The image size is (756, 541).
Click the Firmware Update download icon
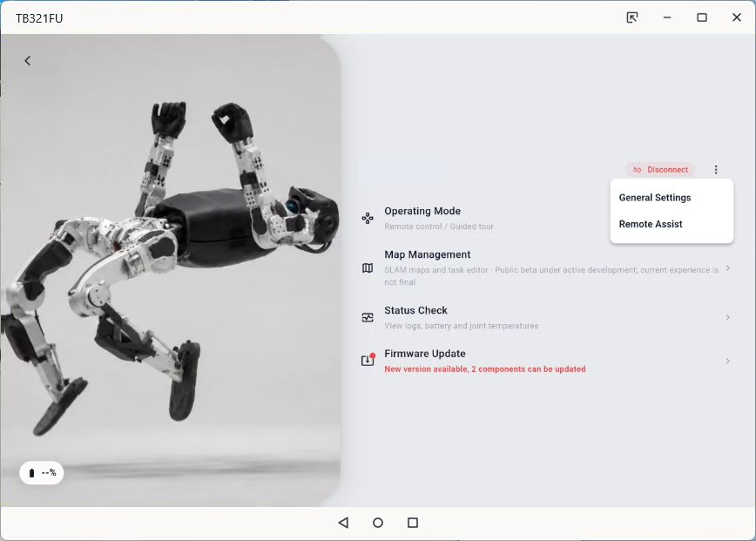[x=368, y=360]
